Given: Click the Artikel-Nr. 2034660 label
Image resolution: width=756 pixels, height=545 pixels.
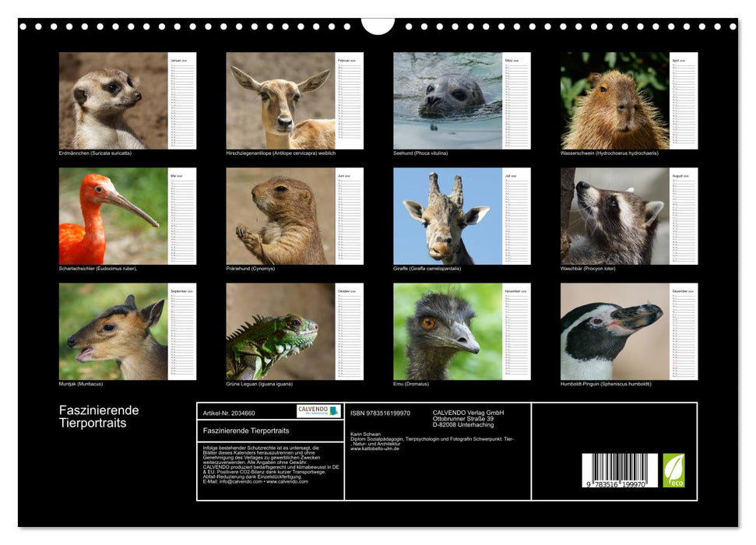Looking at the screenshot, I should click(x=229, y=413).
